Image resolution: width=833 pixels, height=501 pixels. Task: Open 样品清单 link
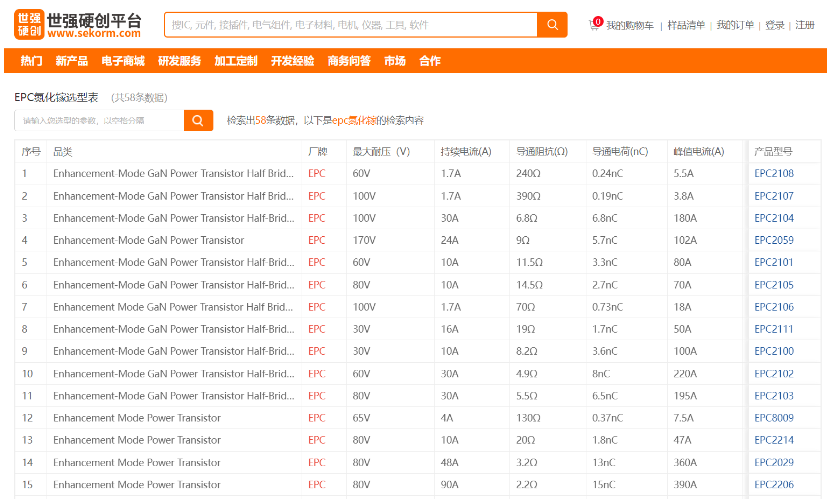686,25
